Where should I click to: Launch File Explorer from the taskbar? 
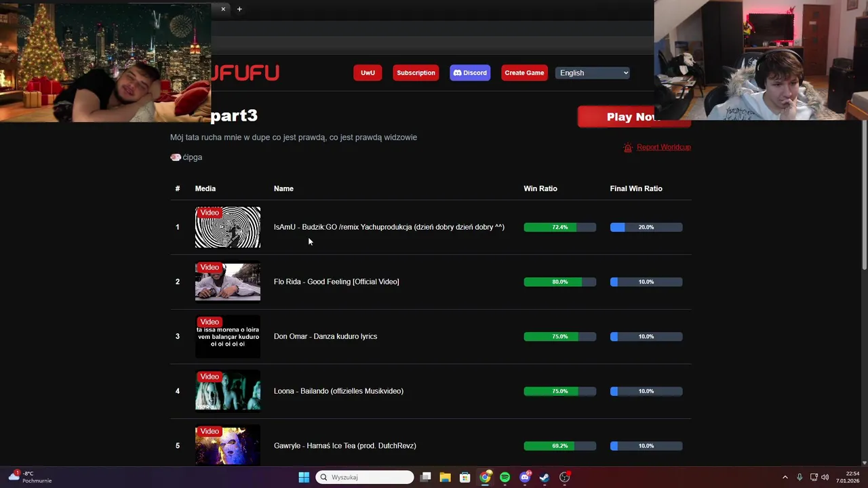pyautogui.click(x=445, y=477)
